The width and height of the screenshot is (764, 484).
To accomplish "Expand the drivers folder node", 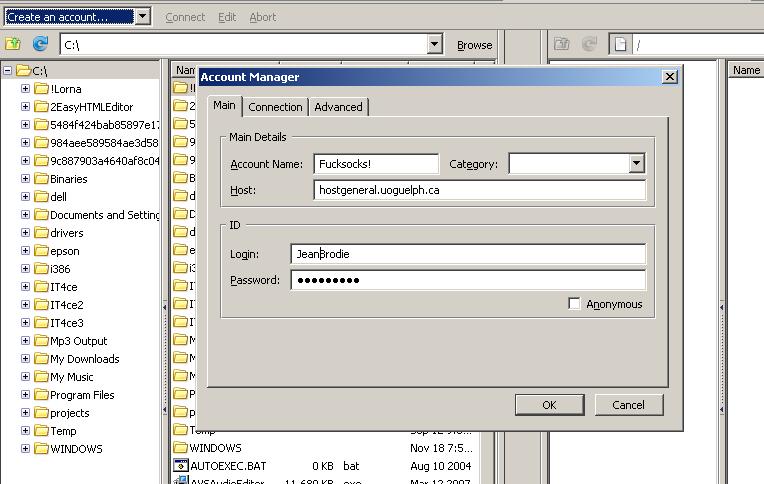I will pyautogui.click(x=25, y=233).
